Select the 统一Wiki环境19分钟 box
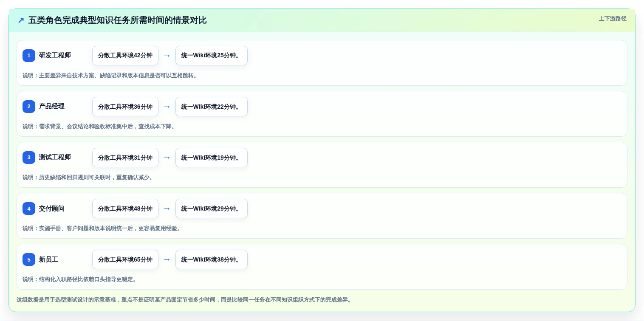This screenshot has width=644, height=321. [212, 158]
